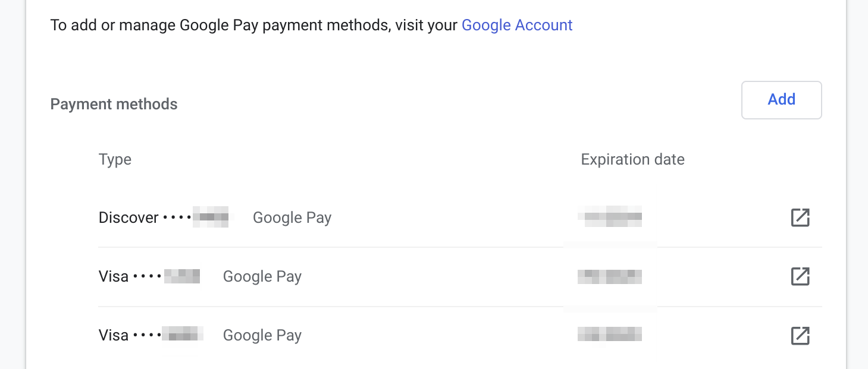Screen dimensions: 868x369
Task: Open the Discover card in Google Pay
Action: click(800, 217)
